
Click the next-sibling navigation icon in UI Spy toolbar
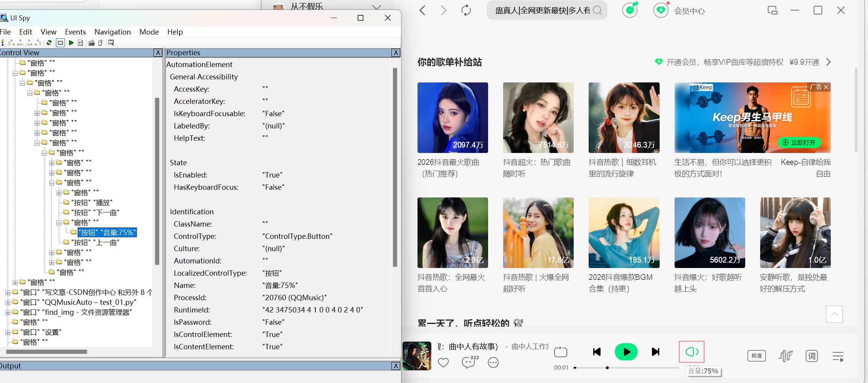20,43
